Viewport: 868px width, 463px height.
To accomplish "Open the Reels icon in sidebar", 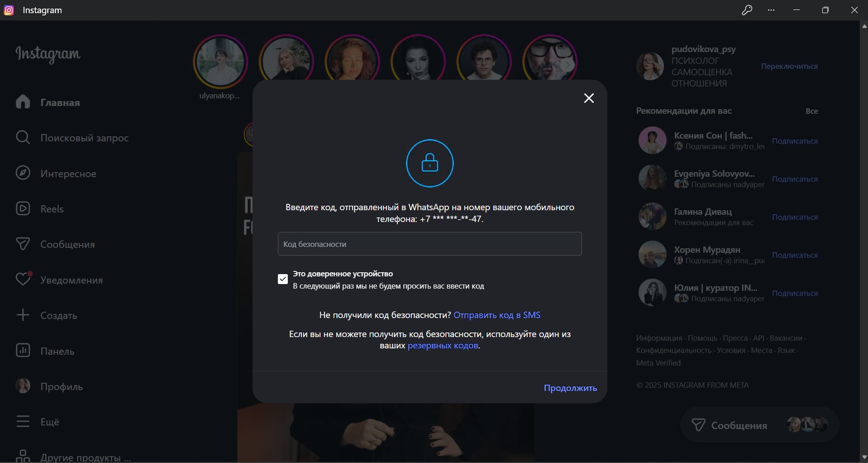I will [23, 208].
